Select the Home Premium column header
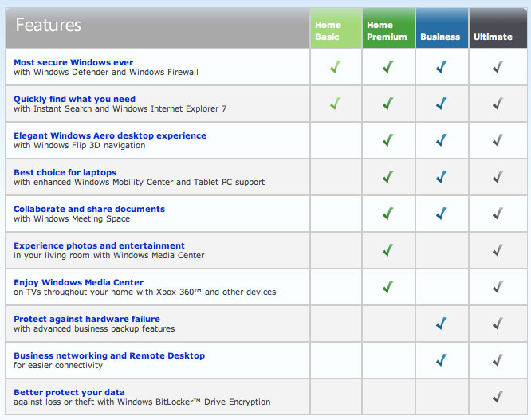The image size is (531, 420). point(387,30)
